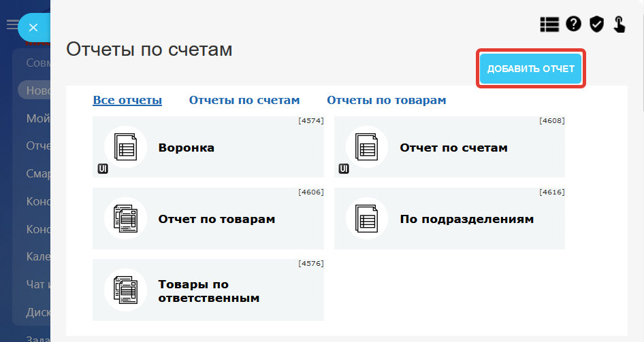The image size is (644, 342).
Task: Switch to the Все отчеты tab
Action: 127,101
